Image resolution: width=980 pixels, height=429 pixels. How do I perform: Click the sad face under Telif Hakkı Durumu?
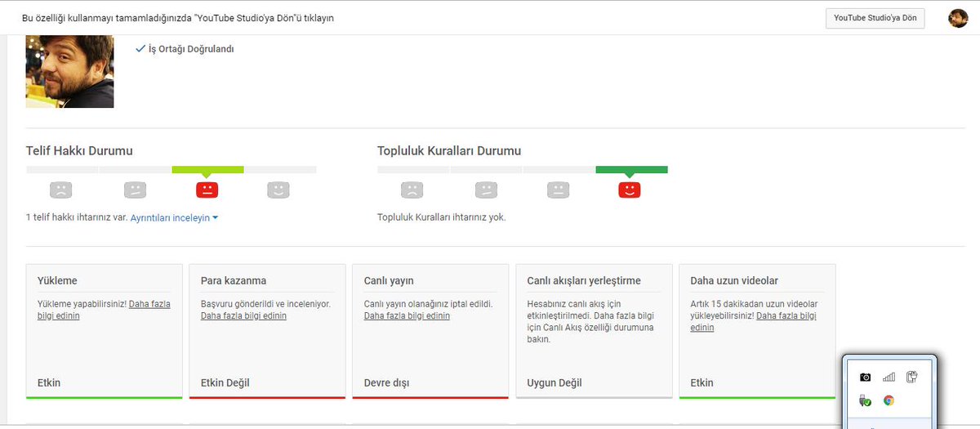61,190
